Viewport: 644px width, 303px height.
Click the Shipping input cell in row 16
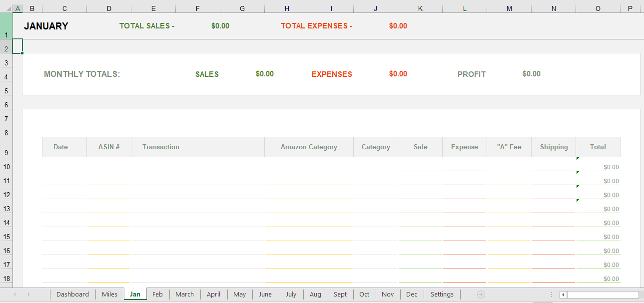pos(554,249)
